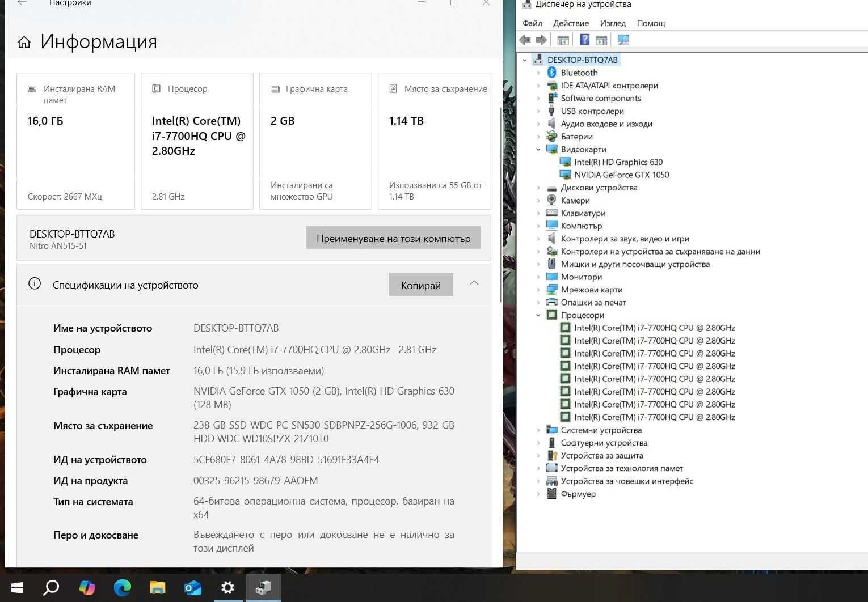Screen dimensions: 868x602
Task: Select the Компютър tree row
Action: point(581,226)
